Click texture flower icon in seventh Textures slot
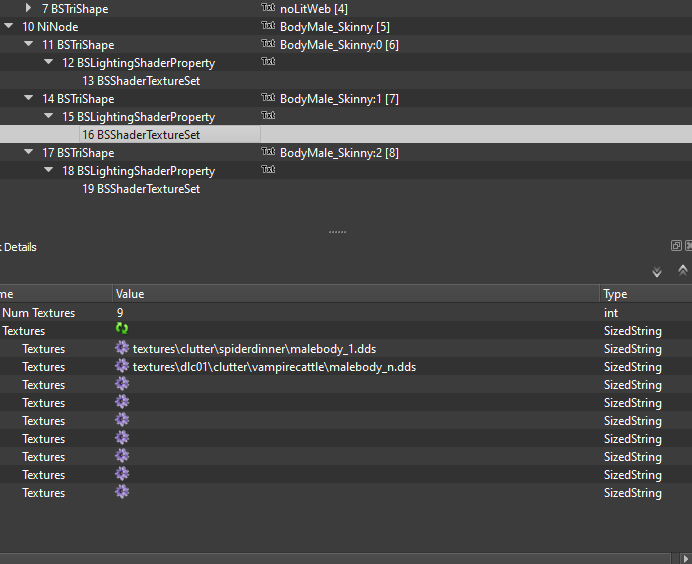Image resolution: width=692 pixels, height=564 pixels. pos(122,456)
